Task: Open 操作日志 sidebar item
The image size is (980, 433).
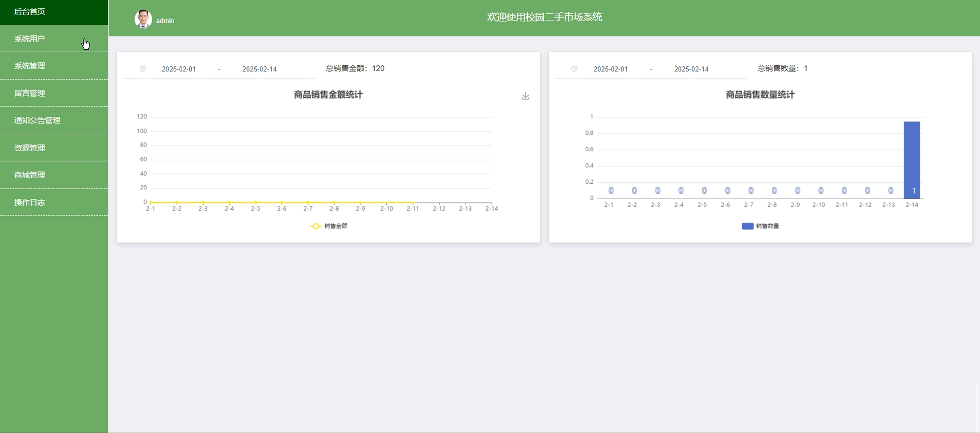Action: click(30, 202)
